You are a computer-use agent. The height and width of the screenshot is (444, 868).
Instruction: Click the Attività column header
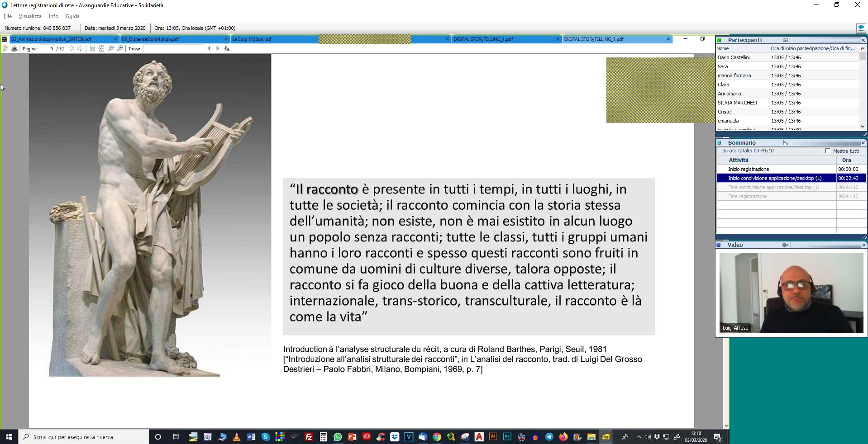click(777, 160)
